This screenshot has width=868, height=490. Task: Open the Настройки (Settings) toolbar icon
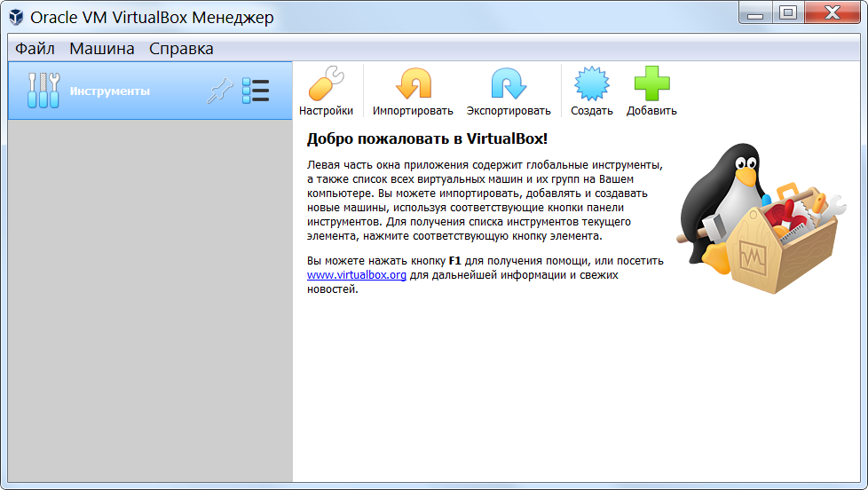point(326,84)
